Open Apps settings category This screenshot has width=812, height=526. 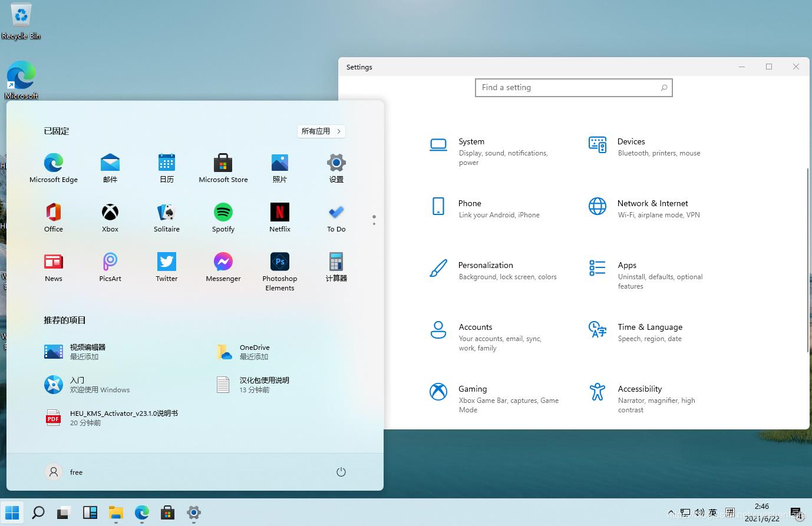click(646, 276)
